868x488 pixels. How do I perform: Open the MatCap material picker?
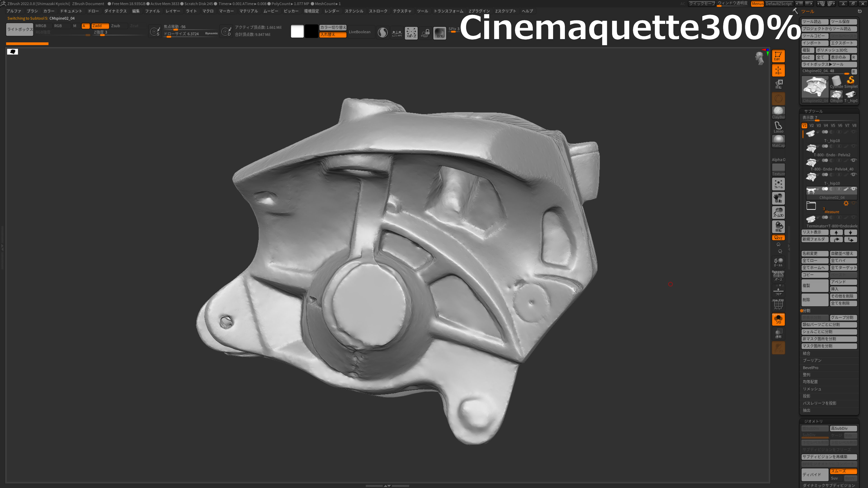(778, 141)
